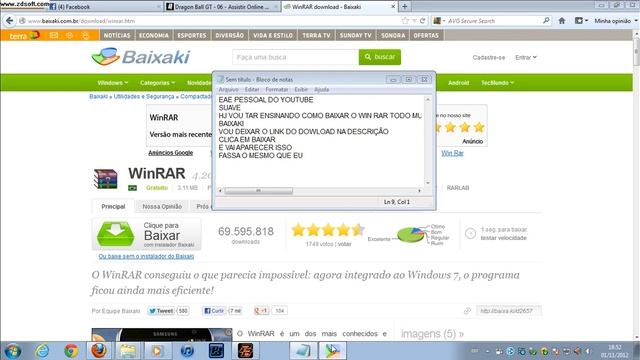This screenshot has height=360, width=640.
Task: Switch to the Facebook browser tab
Action: click(104, 7)
